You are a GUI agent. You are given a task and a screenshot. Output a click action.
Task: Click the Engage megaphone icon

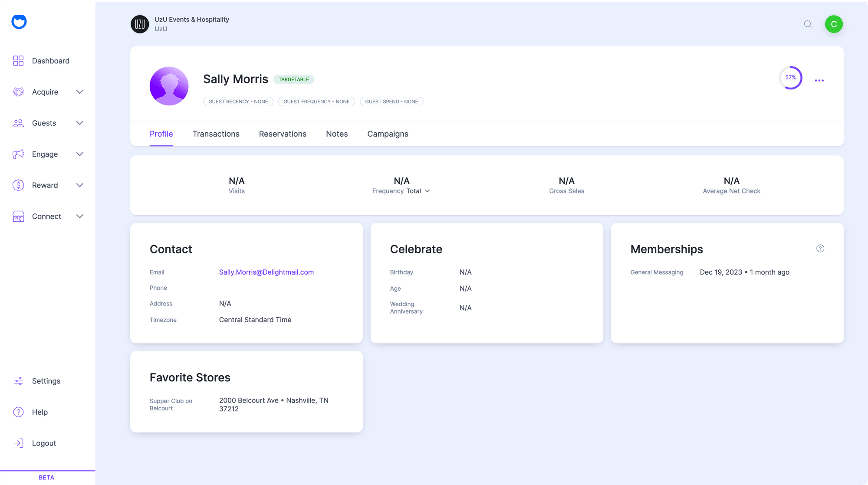[x=18, y=154]
